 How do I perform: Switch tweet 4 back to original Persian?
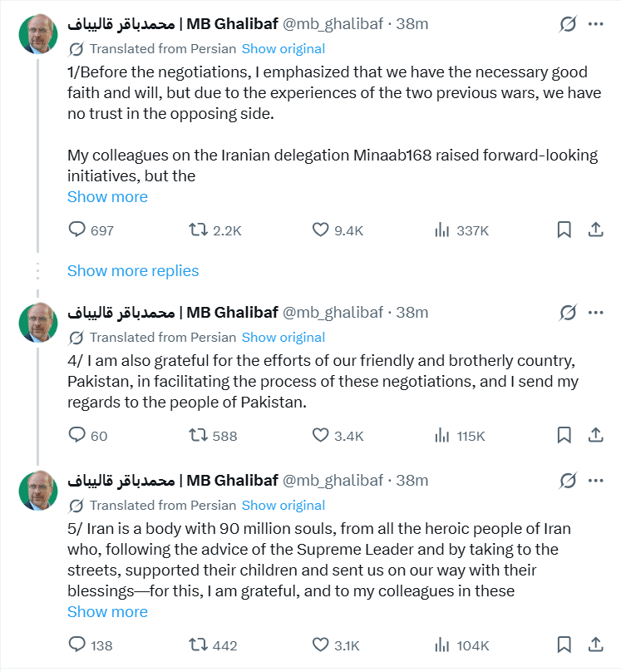[x=283, y=338]
